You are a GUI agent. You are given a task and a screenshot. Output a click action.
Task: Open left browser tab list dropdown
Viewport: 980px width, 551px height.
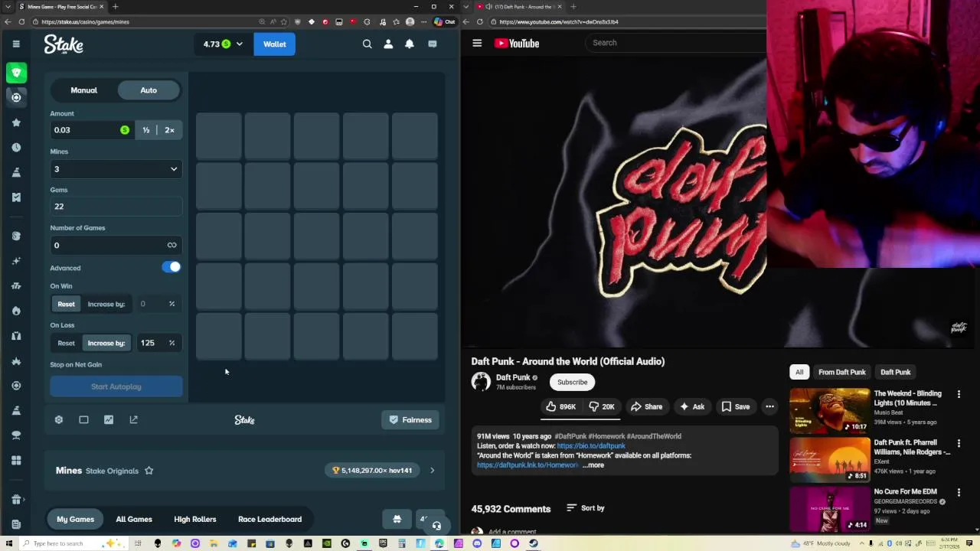(8, 7)
